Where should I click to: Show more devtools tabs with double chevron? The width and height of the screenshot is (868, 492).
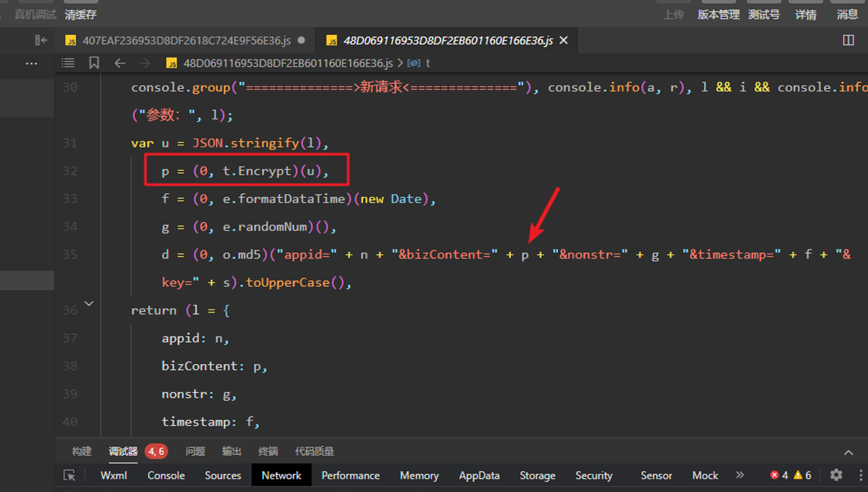click(740, 475)
